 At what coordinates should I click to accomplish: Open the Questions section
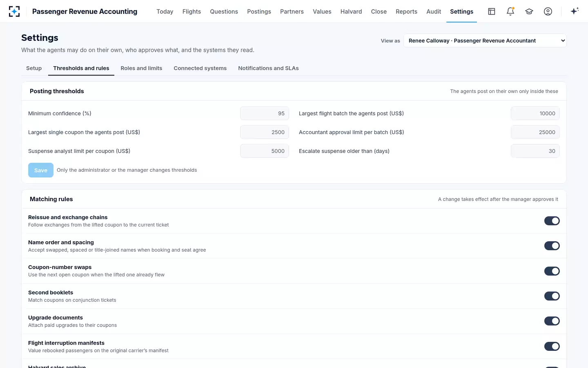click(224, 11)
